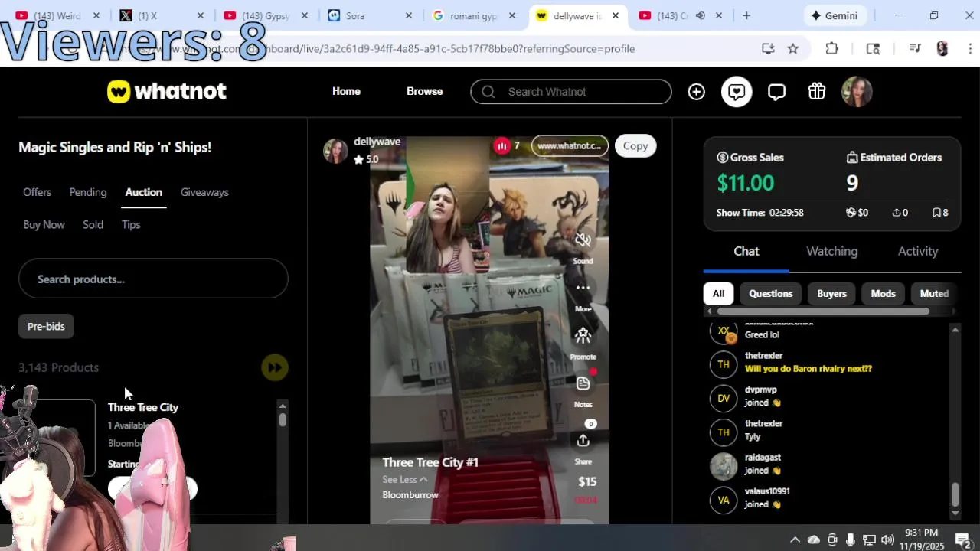Viewport: 980px width, 551px height.
Task: Go to Home in navigation
Action: [346, 91]
